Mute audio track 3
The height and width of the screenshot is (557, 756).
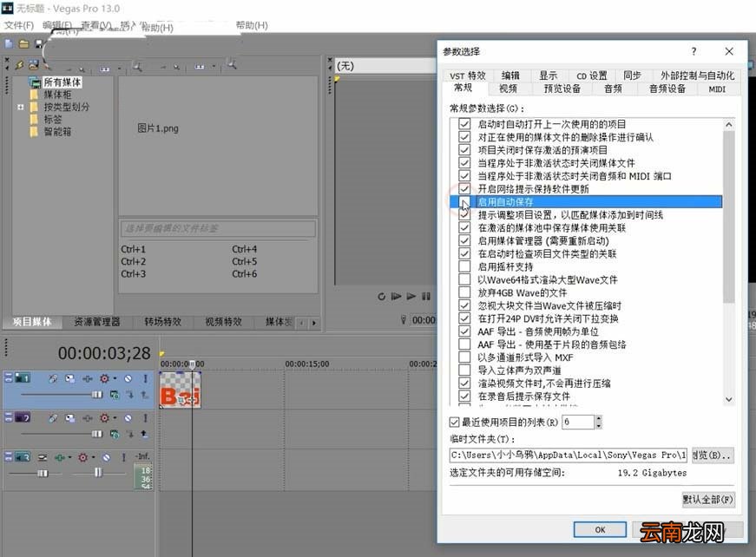[106, 457]
